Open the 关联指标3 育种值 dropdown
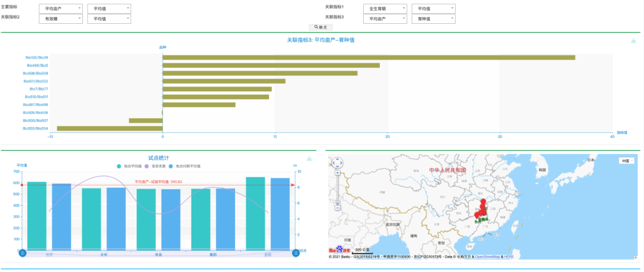The width and height of the screenshot is (644, 272). (434, 19)
